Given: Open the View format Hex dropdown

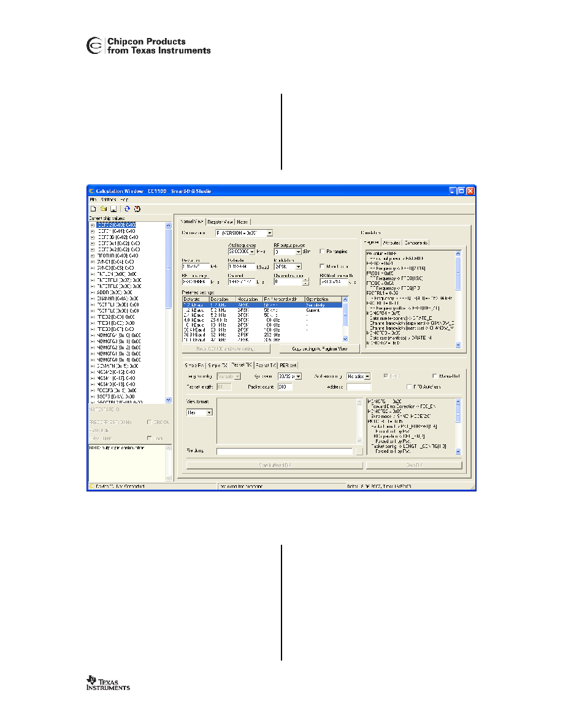Looking at the screenshot, I should tap(209, 412).
